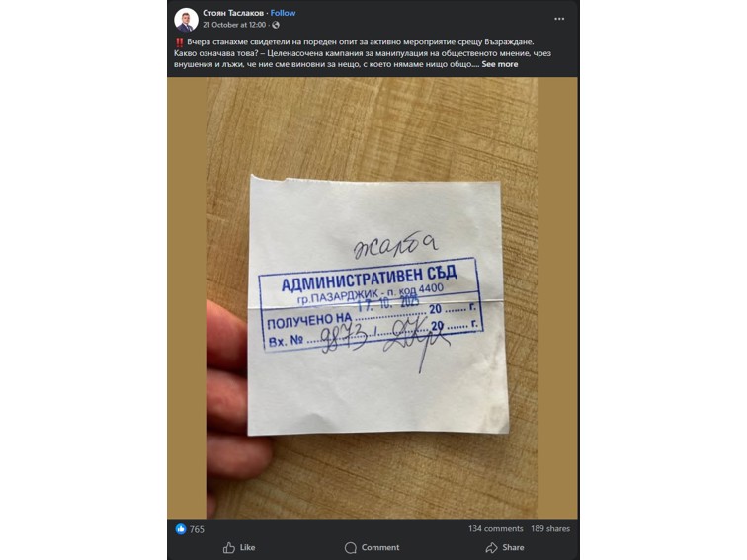Comment on the post

[373, 547]
